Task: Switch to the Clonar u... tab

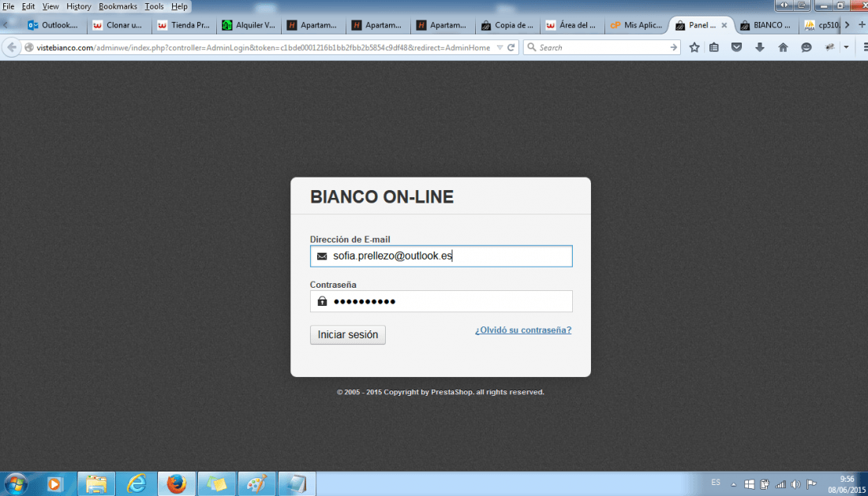Action: pyautogui.click(x=118, y=25)
